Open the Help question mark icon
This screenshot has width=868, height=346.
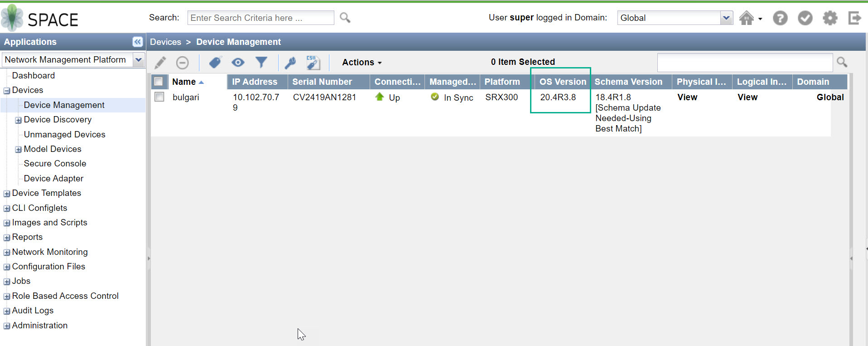coord(780,18)
